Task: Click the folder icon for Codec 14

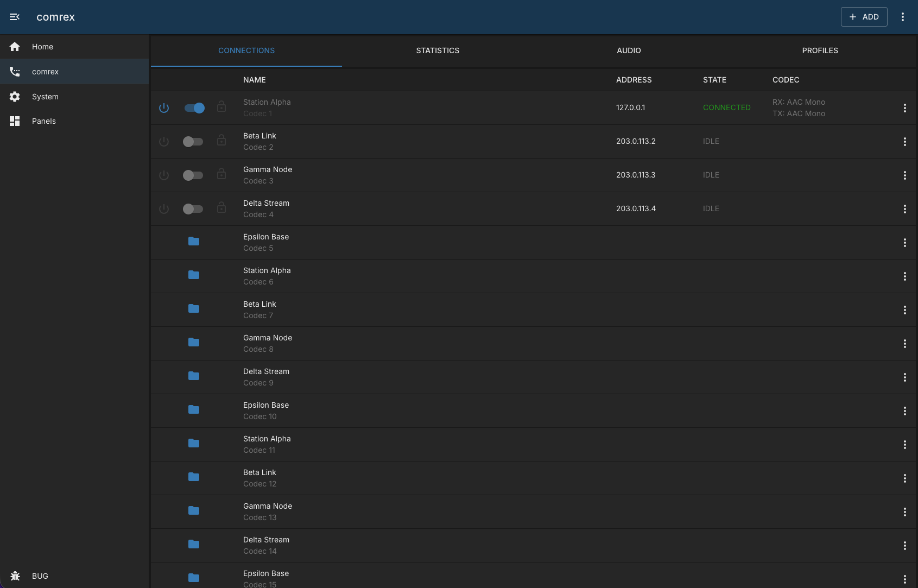Action: pyautogui.click(x=194, y=544)
